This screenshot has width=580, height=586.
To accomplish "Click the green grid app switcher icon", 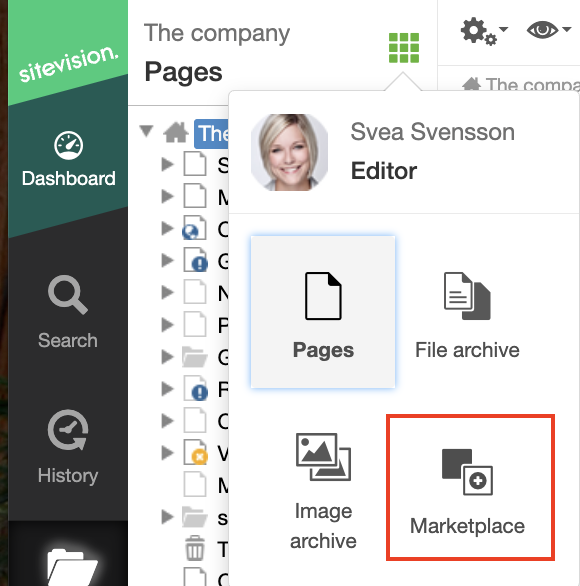I will [404, 48].
